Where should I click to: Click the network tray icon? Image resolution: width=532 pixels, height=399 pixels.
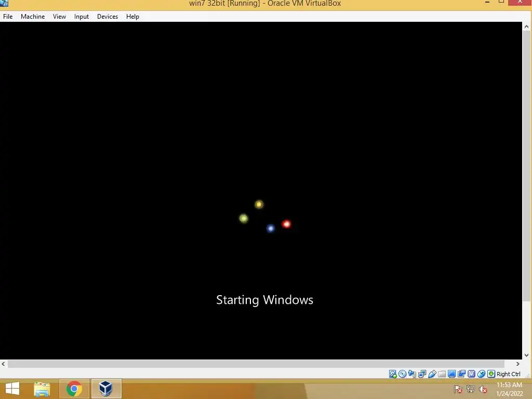(471, 389)
